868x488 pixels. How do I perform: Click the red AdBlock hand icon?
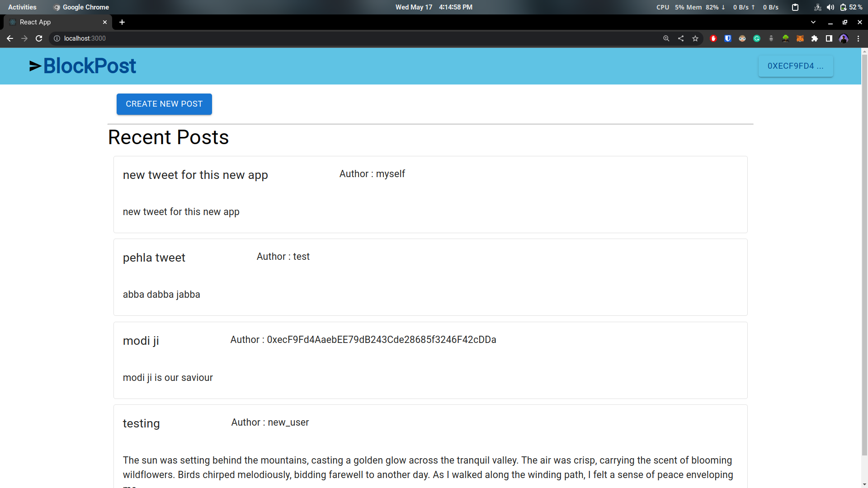[713, 39]
